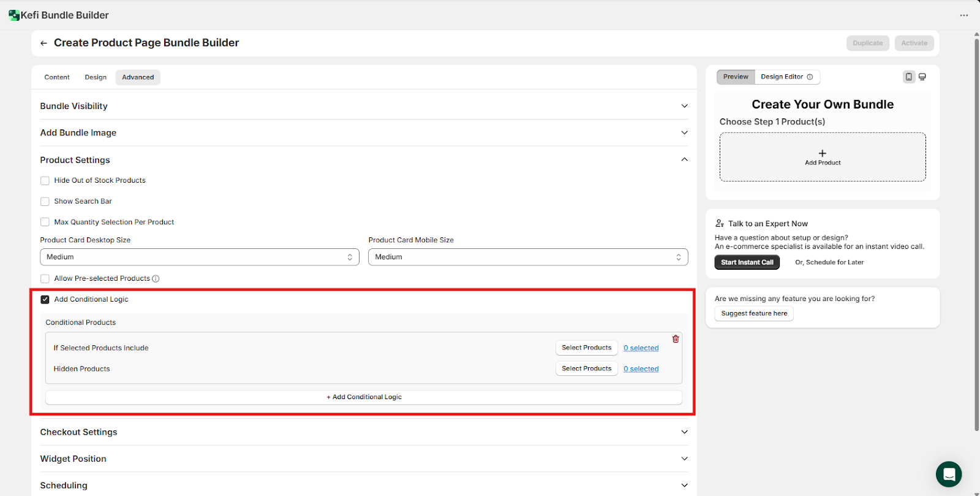Open the 0 selected link for Hidden Products

coord(641,369)
